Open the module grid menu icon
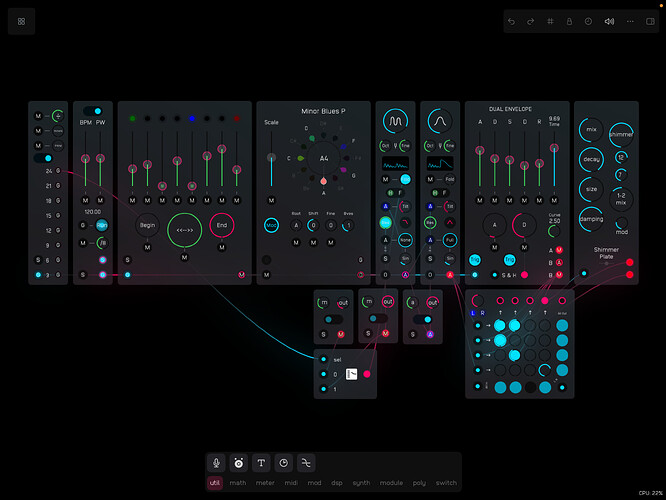This screenshot has width=666, height=500. coord(22,21)
